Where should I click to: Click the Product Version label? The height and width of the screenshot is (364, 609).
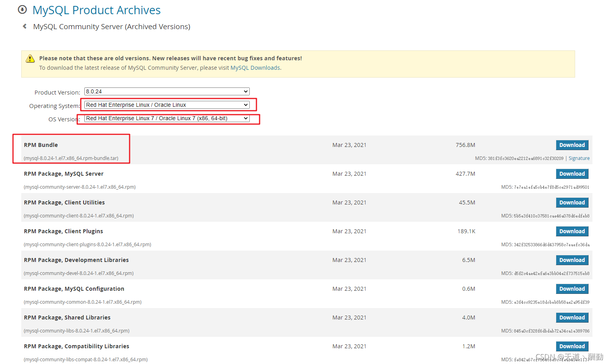click(x=57, y=93)
